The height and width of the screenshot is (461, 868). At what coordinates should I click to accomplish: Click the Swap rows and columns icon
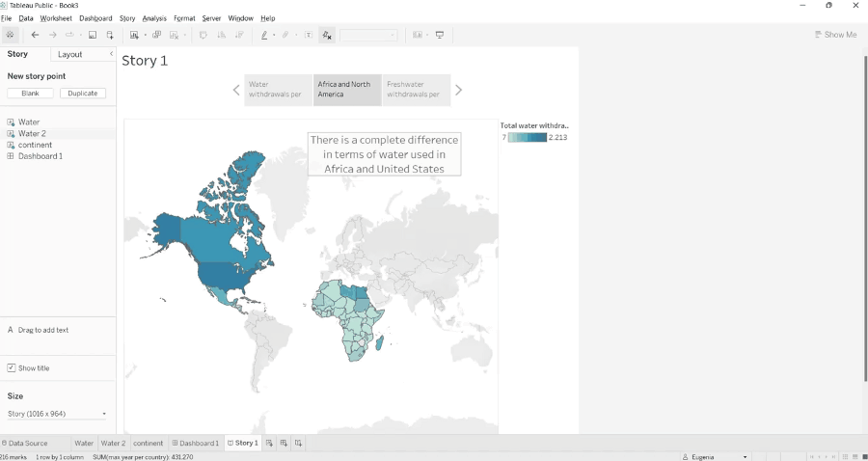[x=203, y=35]
